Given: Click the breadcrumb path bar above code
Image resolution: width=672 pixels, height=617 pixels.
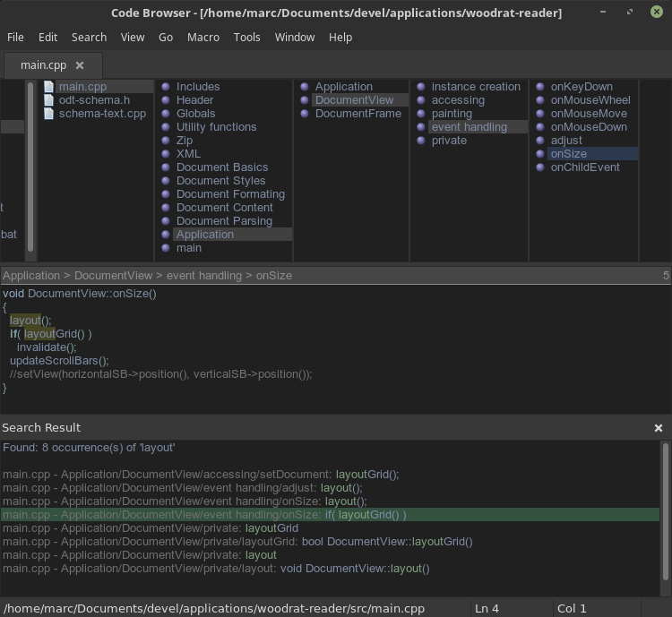Looking at the screenshot, I should point(335,276).
